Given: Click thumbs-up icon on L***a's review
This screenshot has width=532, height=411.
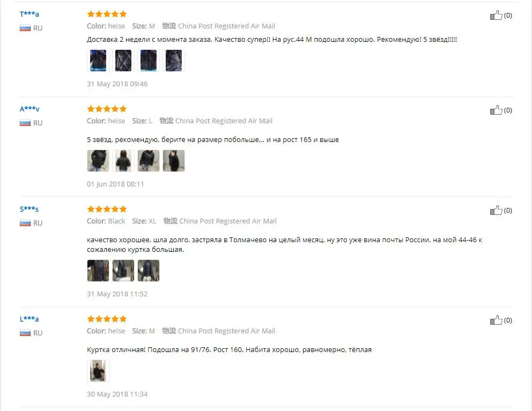Looking at the screenshot, I should click(496, 320).
